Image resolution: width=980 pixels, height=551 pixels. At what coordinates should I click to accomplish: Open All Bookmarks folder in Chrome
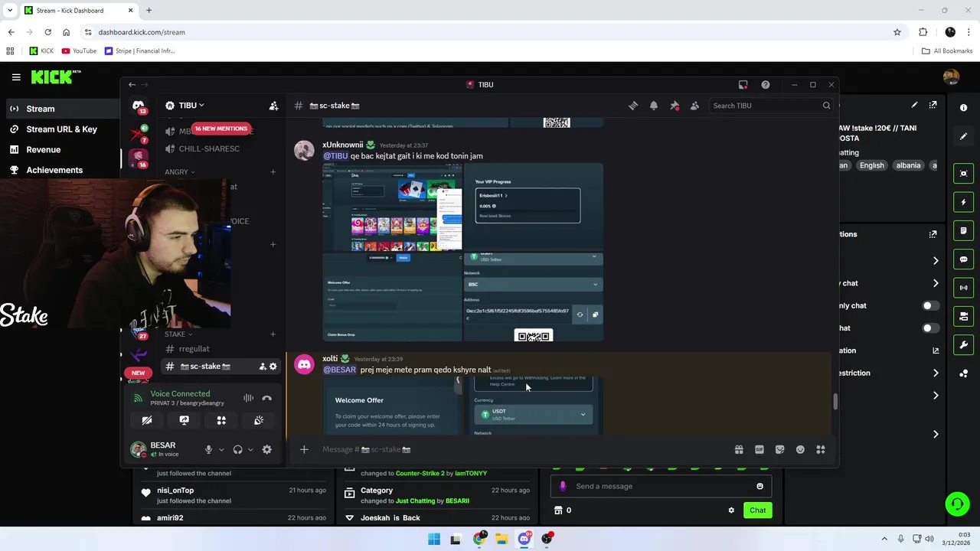point(947,51)
